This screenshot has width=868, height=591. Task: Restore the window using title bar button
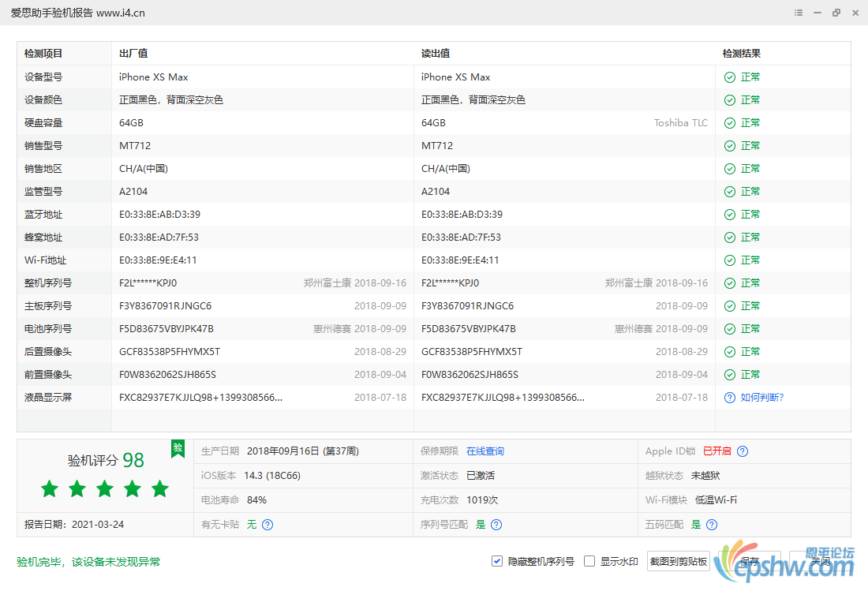(x=836, y=13)
